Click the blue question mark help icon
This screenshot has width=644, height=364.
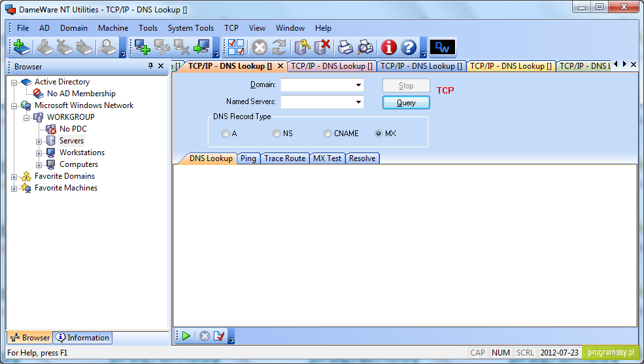click(x=408, y=47)
